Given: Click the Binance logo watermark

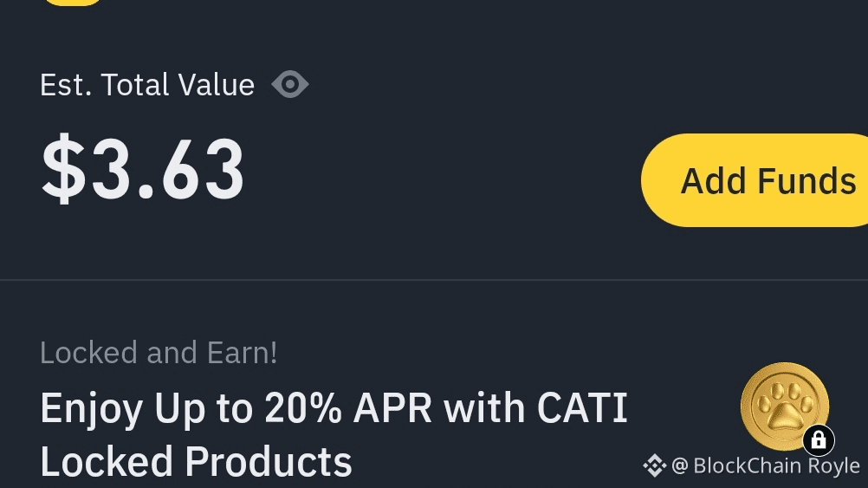Looking at the screenshot, I should [654, 466].
